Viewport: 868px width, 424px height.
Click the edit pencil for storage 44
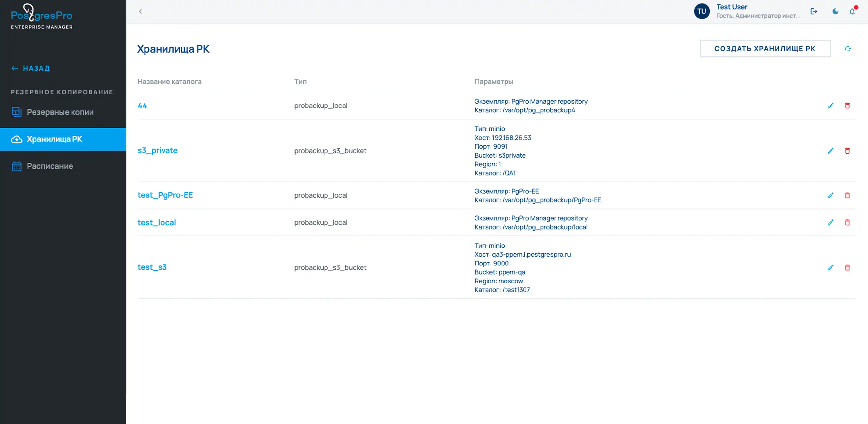[x=830, y=106]
